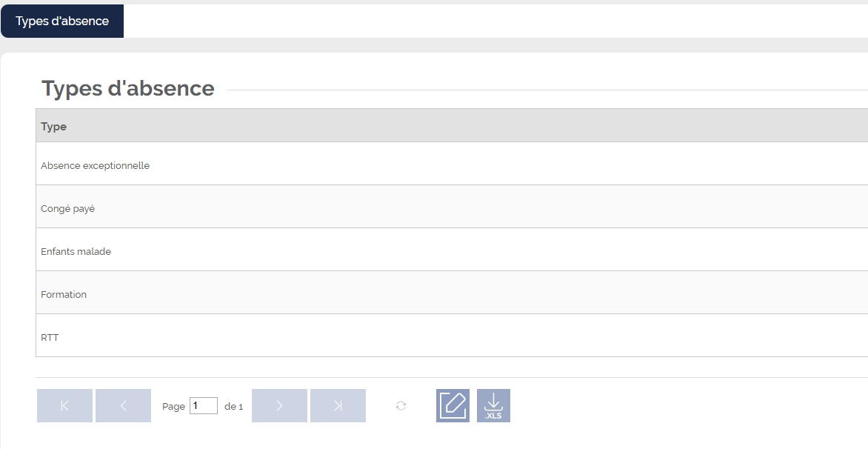868x449 pixels.
Task: Click the horizontal rule beside the heading
Action: coord(547,90)
